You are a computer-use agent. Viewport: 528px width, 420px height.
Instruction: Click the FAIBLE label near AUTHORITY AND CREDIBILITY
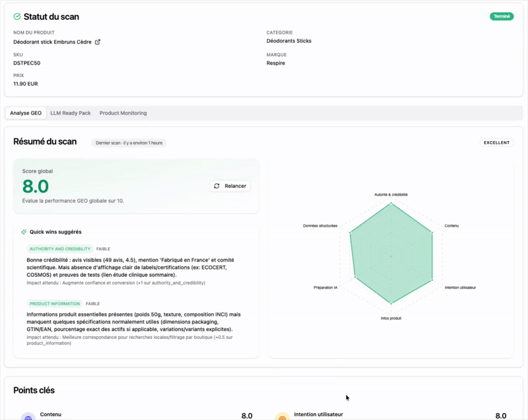click(x=103, y=249)
